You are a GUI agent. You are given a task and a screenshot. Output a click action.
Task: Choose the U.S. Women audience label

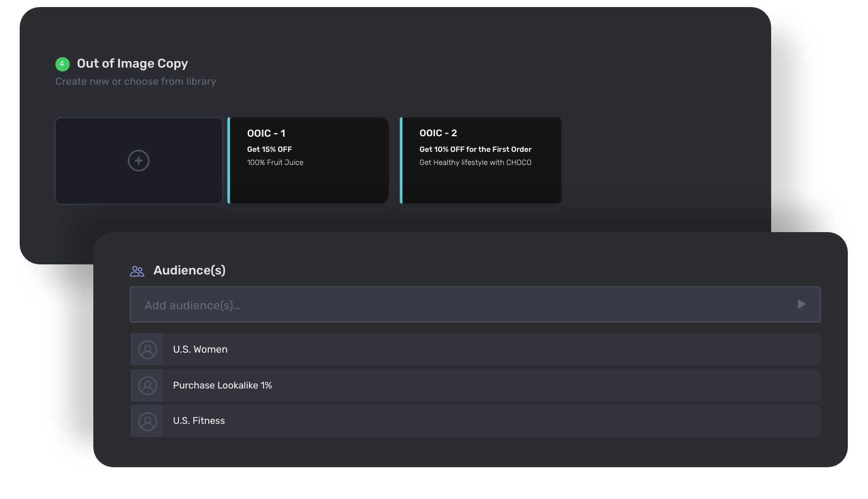coord(200,350)
